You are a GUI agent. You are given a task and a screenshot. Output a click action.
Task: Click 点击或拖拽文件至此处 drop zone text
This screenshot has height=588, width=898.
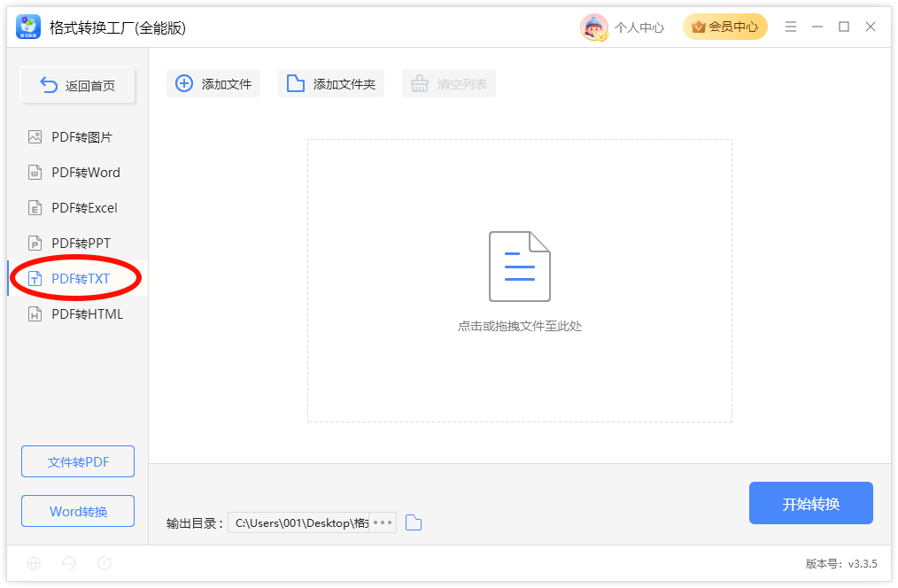520,327
